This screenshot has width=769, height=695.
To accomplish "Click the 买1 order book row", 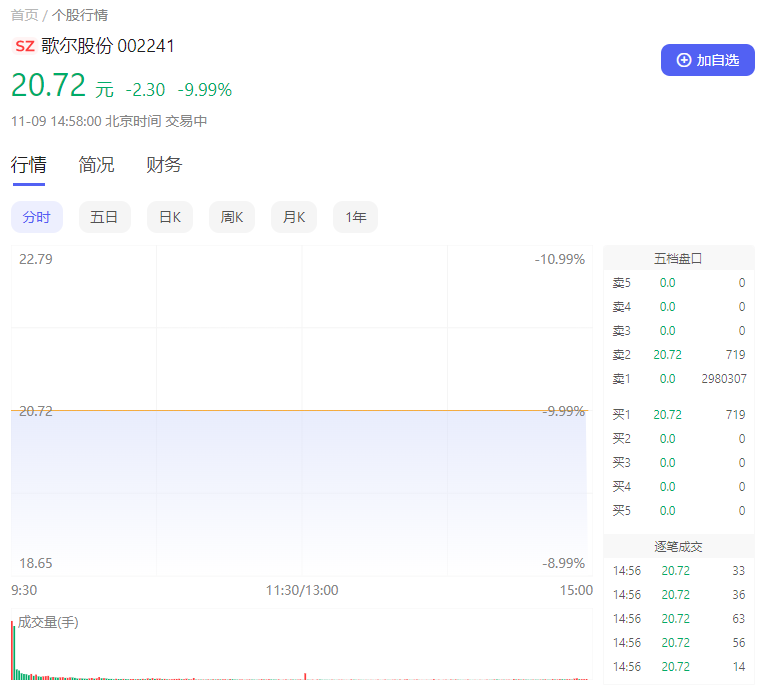I will pyautogui.click(x=678, y=415).
